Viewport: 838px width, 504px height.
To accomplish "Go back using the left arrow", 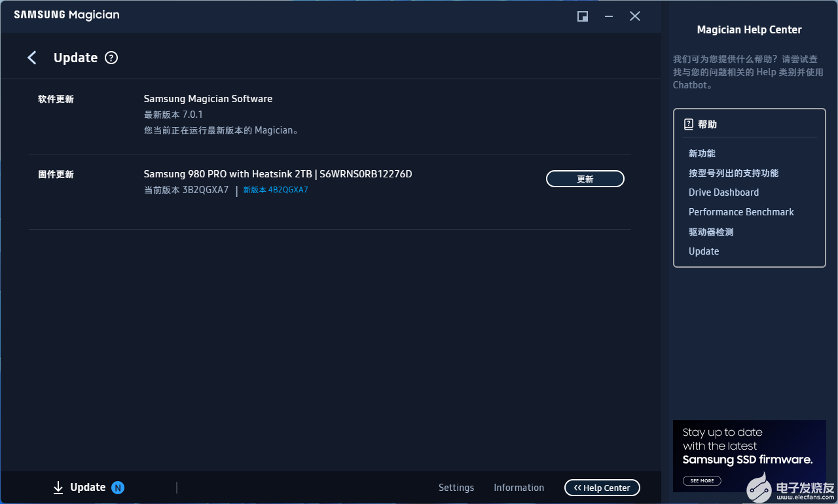I will (31, 58).
